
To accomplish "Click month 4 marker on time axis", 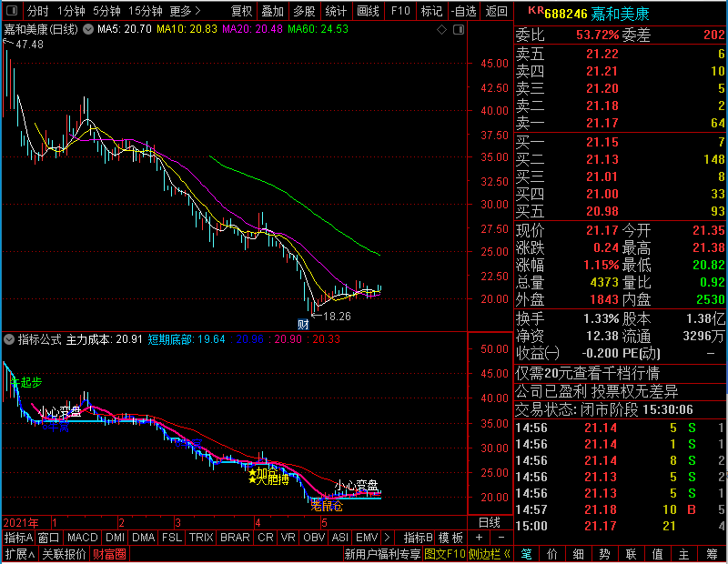I will [x=258, y=523].
